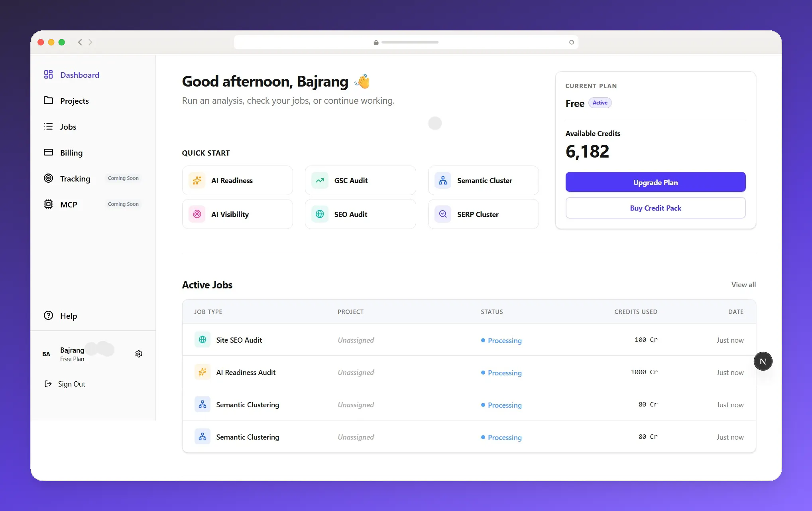Click the AI Readiness Audit row icon
Viewport: 812px width, 511px height.
click(x=203, y=372)
